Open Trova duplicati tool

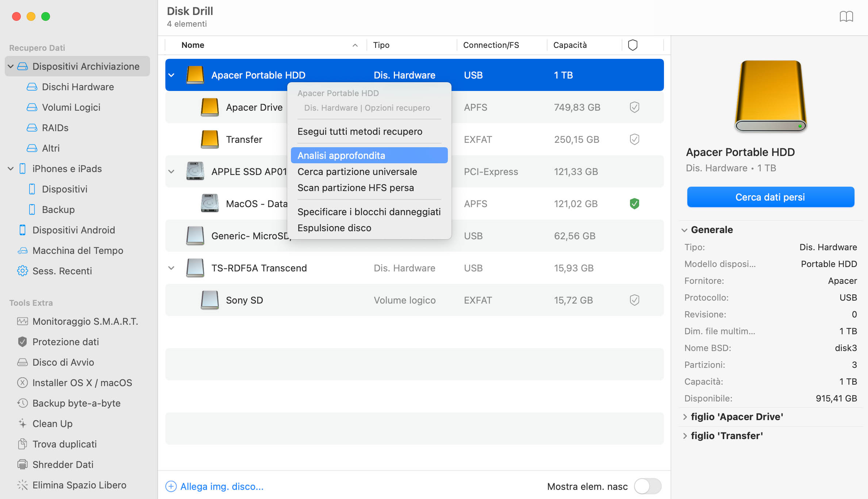pos(65,444)
